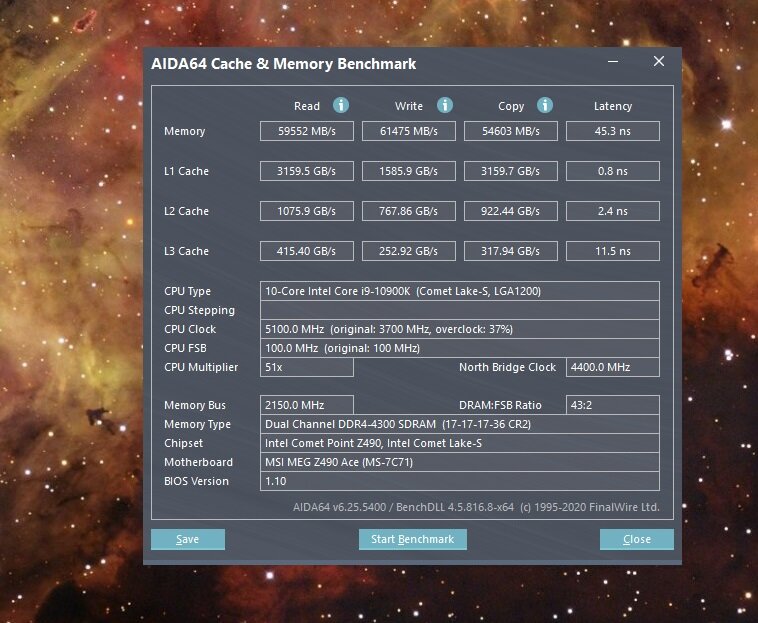Image resolution: width=758 pixels, height=623 pixels.
Task: Click the North Bridge Clock label
Action: pos(508,367)
